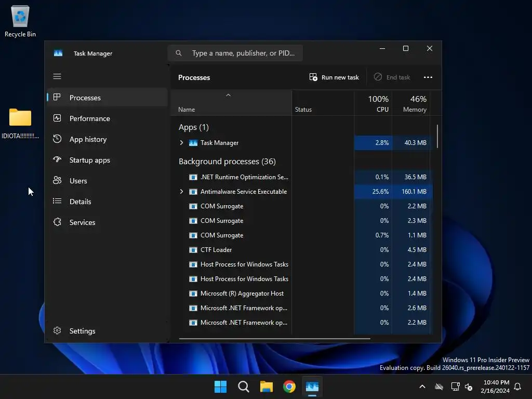Open the Recycle Bin desktop icon
This screenshot has width=532, height=399.
(x=20, y=21)
